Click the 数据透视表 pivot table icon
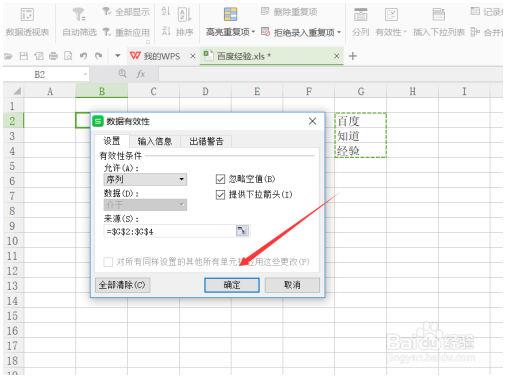 (x=27, y=15)
